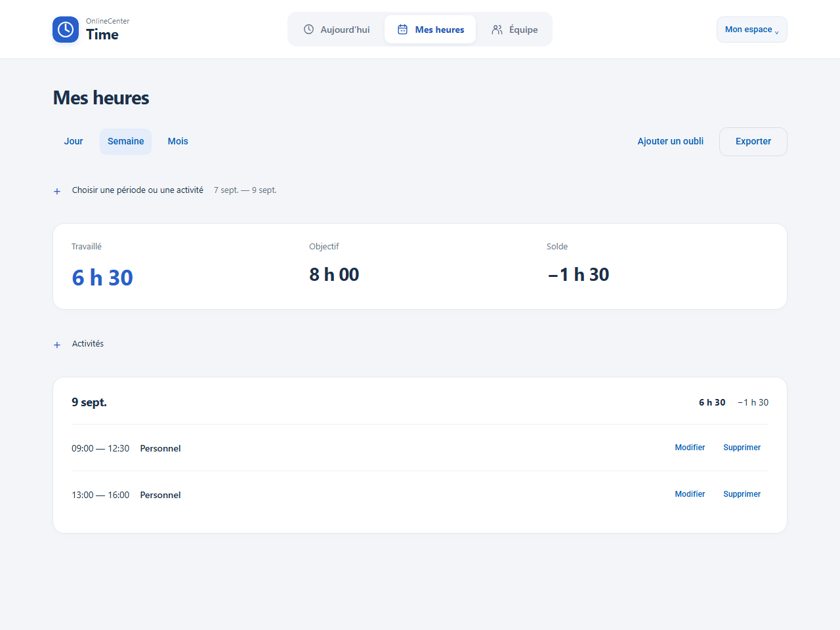Viewport: 840px width, 630px height.
Task: Click the Solde value −1 h 30
Action: point(578,274)
